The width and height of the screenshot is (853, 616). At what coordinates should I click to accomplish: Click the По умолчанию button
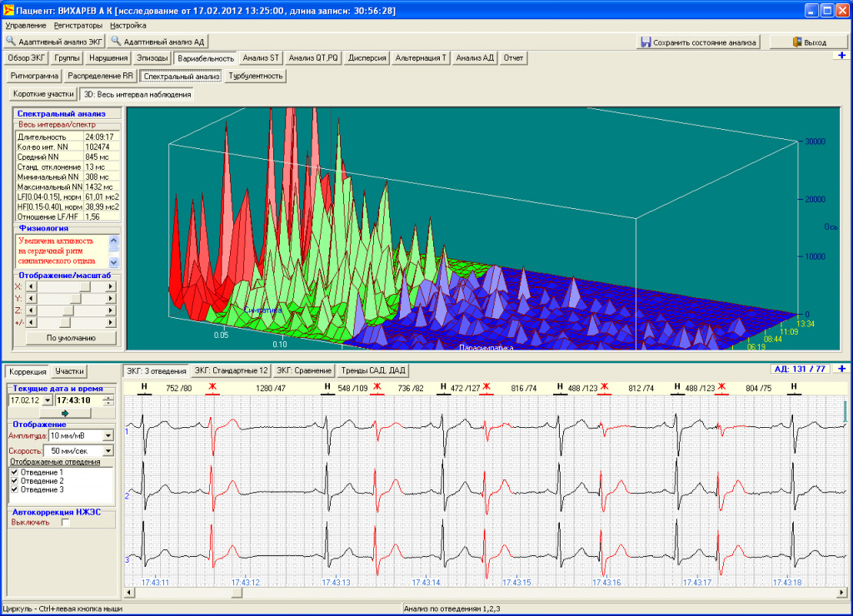click(x=72, y=338)
